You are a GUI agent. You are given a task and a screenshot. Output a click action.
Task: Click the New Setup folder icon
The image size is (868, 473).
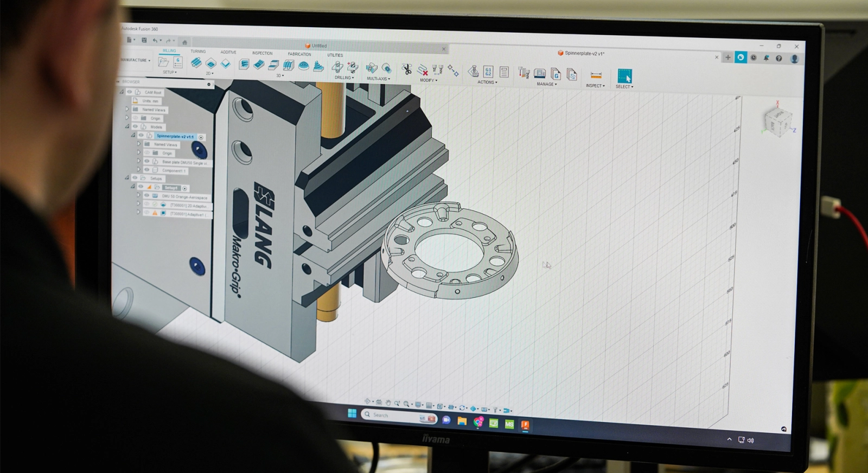tap(163, 62)
